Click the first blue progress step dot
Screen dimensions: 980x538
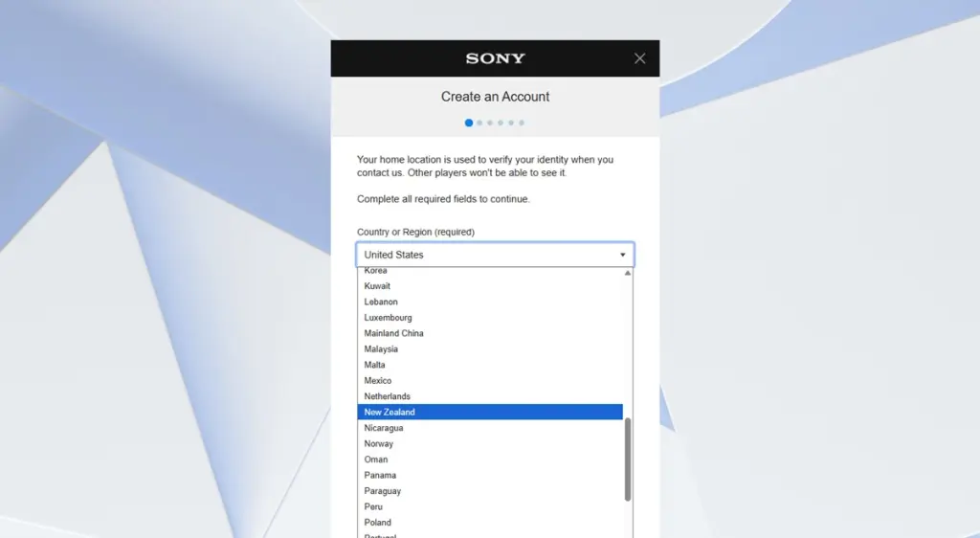pyautogui.click(x=469, y=123)
